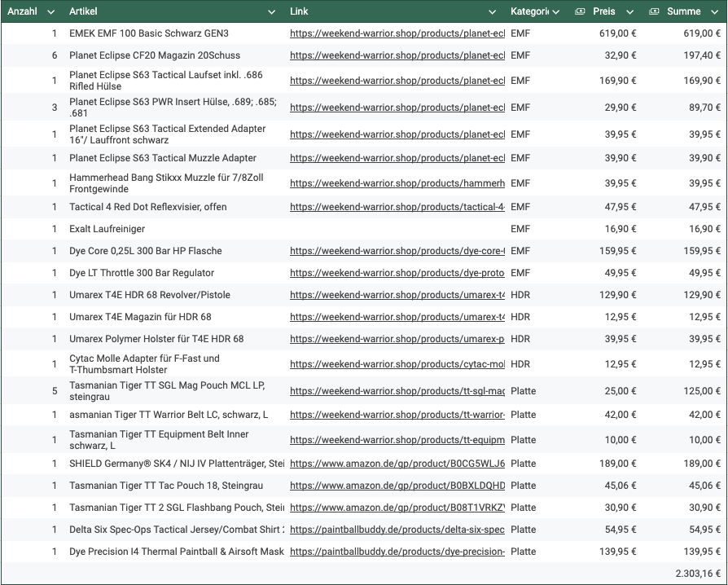
Task: Expand the Artikel column dropdown arrow
Action: [272, 12]
